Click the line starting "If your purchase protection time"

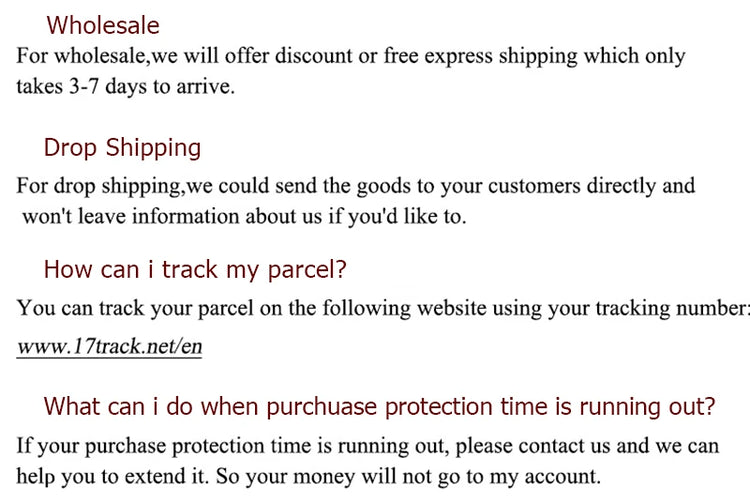(x=365, y=444)
